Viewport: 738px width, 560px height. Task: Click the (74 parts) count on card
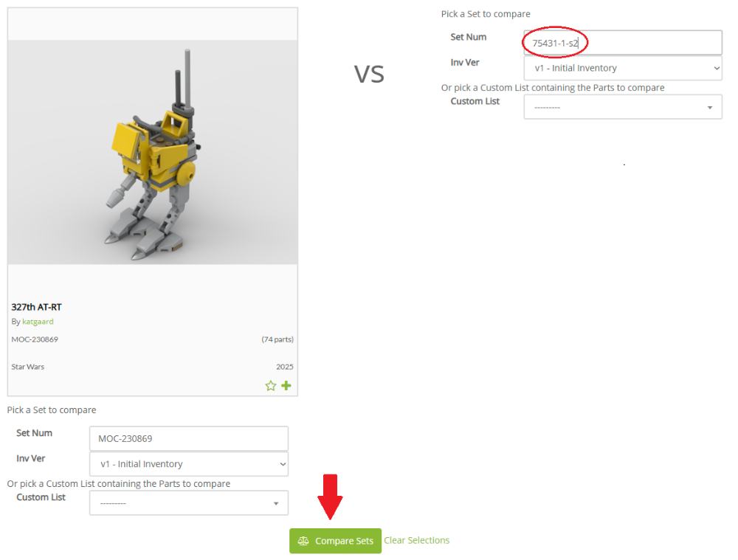(x=277, y=339)
